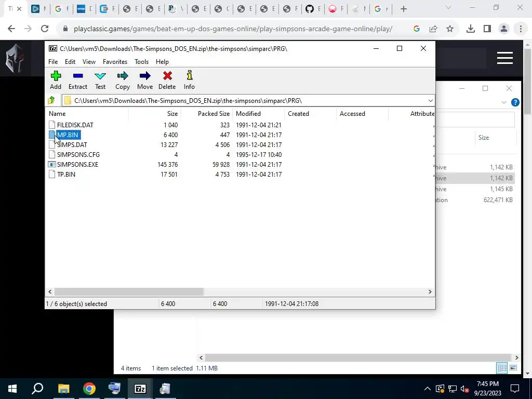Open the Edit menu
Image resolution: width=532 pixels, height=399 pixels.
coord(70,62)
